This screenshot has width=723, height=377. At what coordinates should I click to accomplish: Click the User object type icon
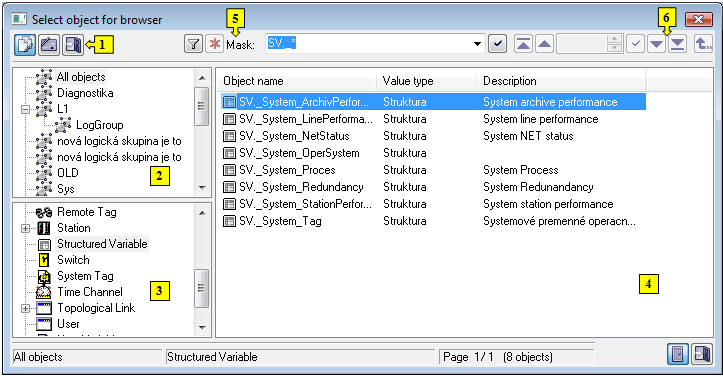(x=44, y=324)
